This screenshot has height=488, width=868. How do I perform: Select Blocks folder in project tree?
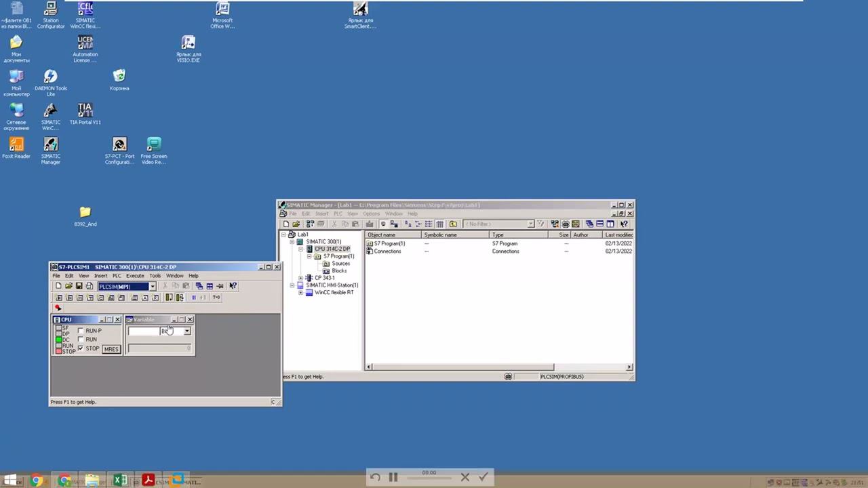point(339,270)
